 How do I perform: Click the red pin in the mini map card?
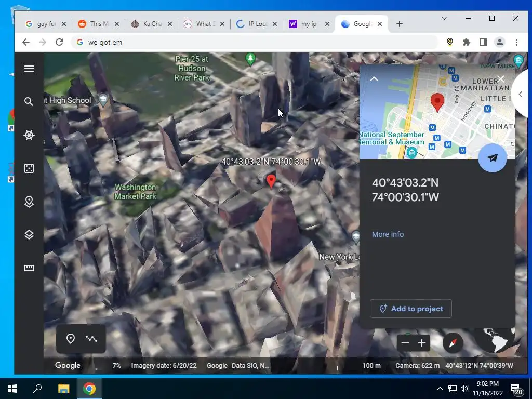(x=437, y=102)
